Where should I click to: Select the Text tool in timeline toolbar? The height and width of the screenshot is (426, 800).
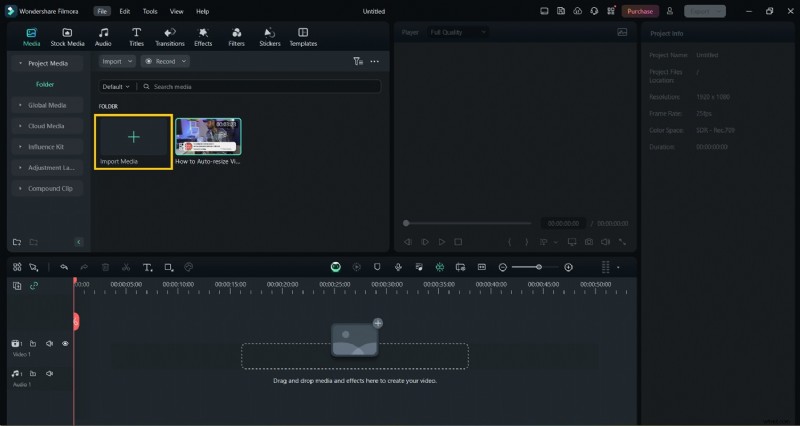click(147, 267)
